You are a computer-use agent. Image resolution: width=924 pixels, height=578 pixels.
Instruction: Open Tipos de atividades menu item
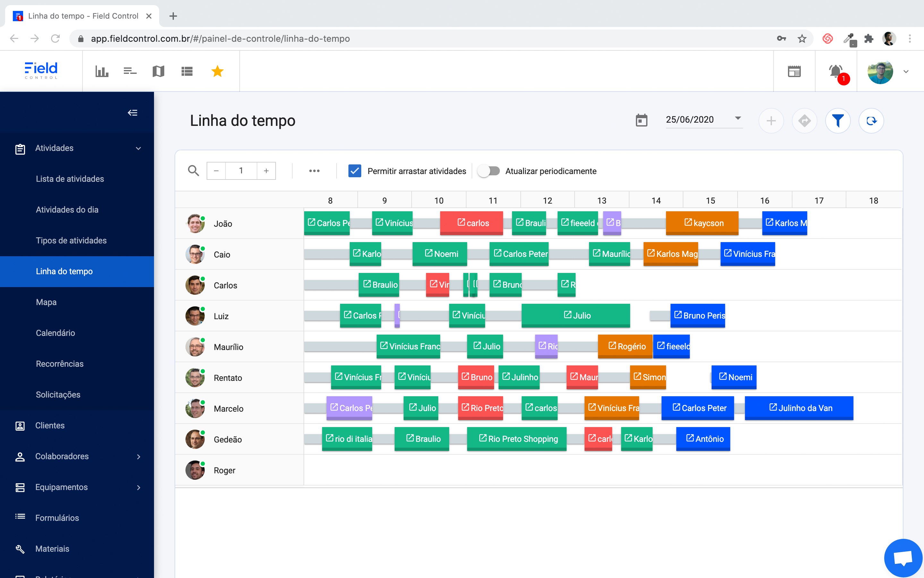pyautogui.click(x=71, y=241)
